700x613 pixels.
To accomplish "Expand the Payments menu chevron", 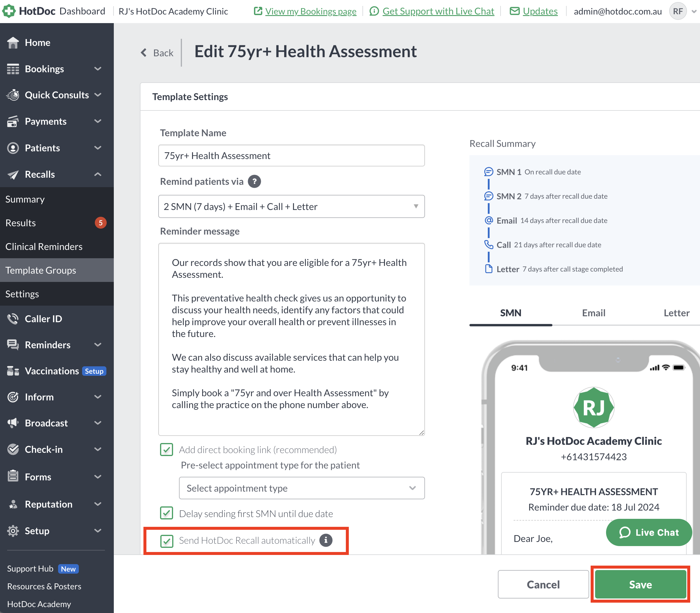I will (x=98, y=121).
